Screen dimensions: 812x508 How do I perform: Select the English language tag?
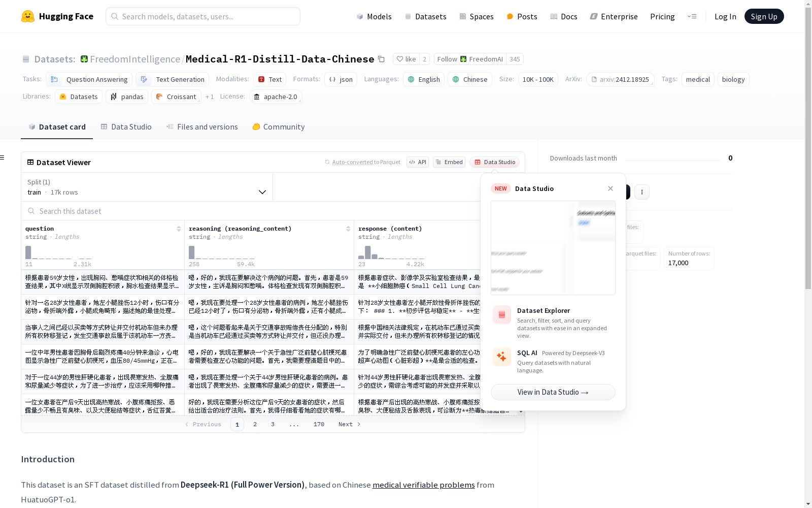(x=424, y=79)
